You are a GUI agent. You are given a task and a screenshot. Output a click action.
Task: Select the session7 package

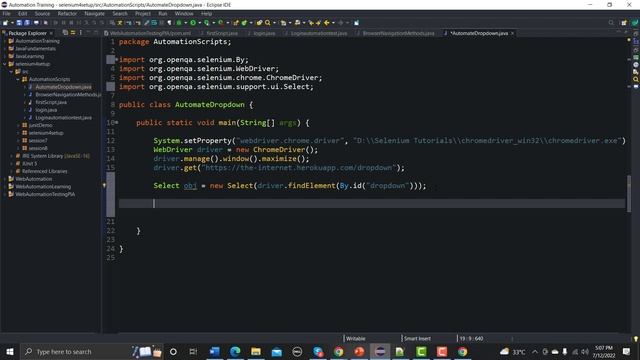click(x=38, y=140)
